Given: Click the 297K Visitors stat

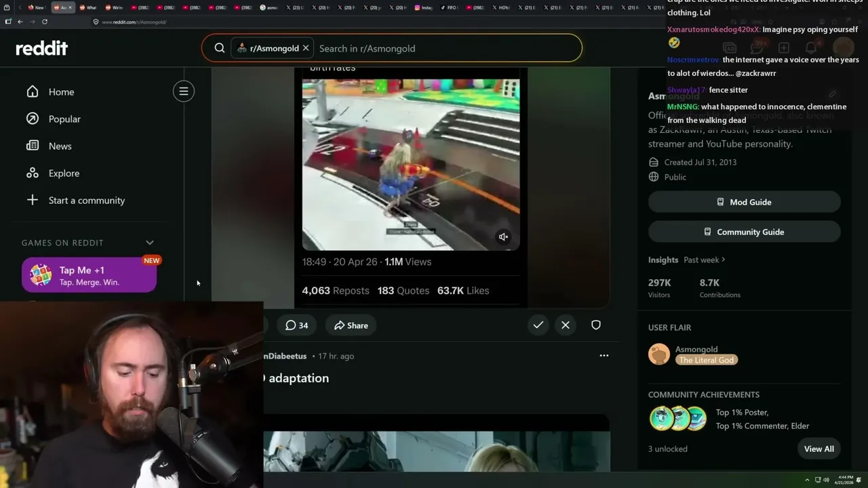Looking at the screenshot, I should point(660,288).
